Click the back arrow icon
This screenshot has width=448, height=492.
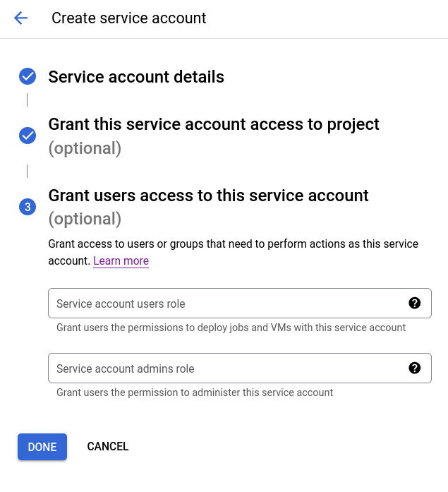20,18
